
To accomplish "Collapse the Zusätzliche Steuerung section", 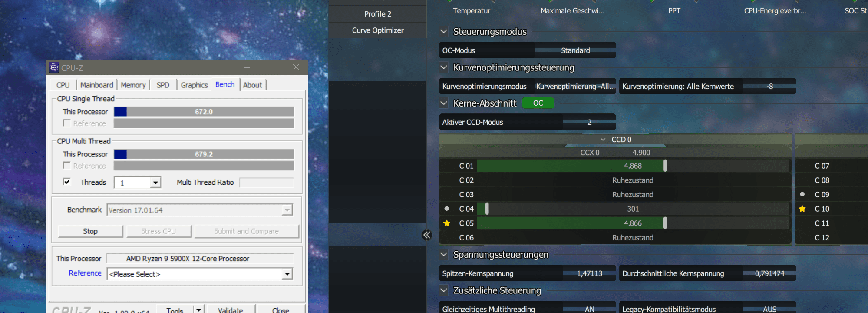I will (x=444, y=290).
